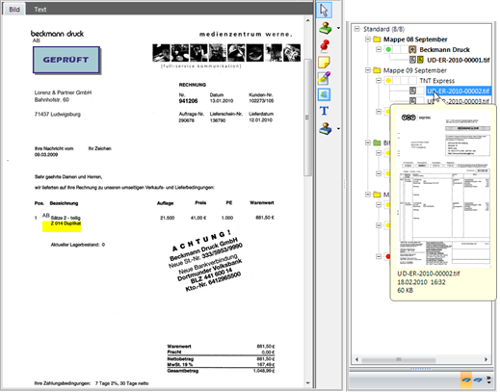Switch to the Text tab
500x392 pixels.
tap(40, 9)
